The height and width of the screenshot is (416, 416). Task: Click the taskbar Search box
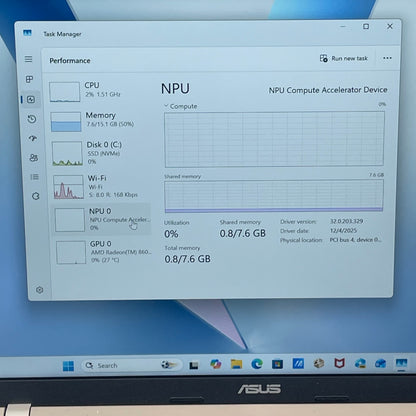click(x=132, y=365)
